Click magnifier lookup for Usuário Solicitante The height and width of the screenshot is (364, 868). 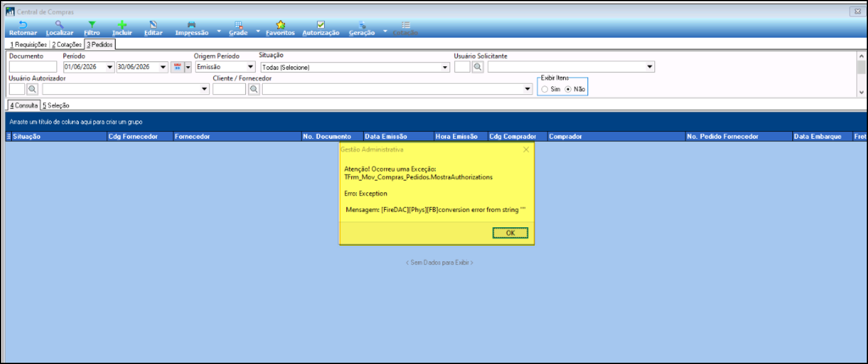tap(478, 67)
